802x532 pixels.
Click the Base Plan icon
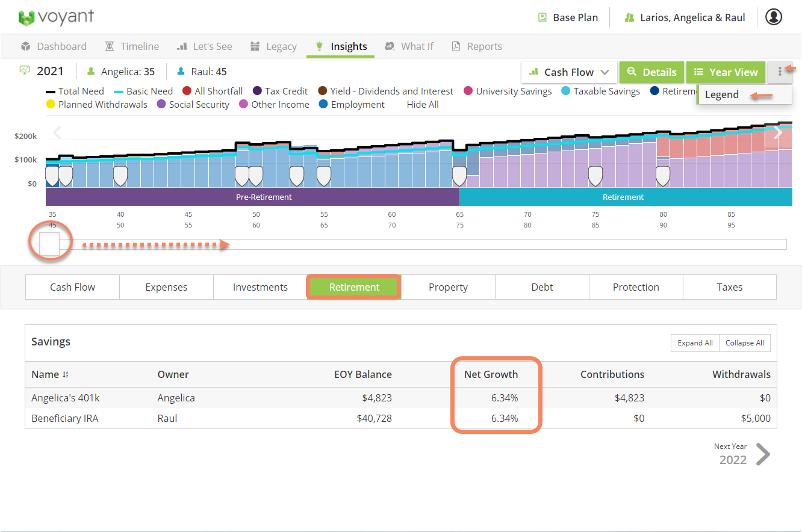(x=542, y=17)
